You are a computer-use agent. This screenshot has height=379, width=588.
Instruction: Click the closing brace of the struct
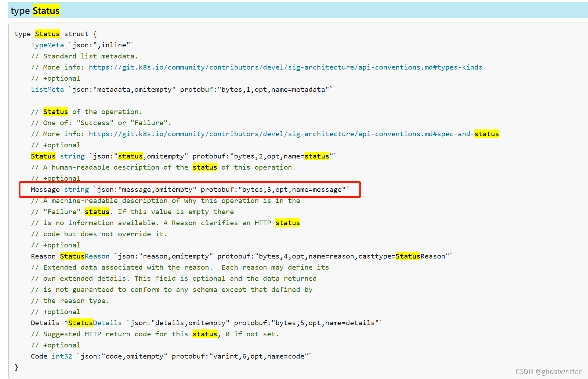(x=16, y=367)
